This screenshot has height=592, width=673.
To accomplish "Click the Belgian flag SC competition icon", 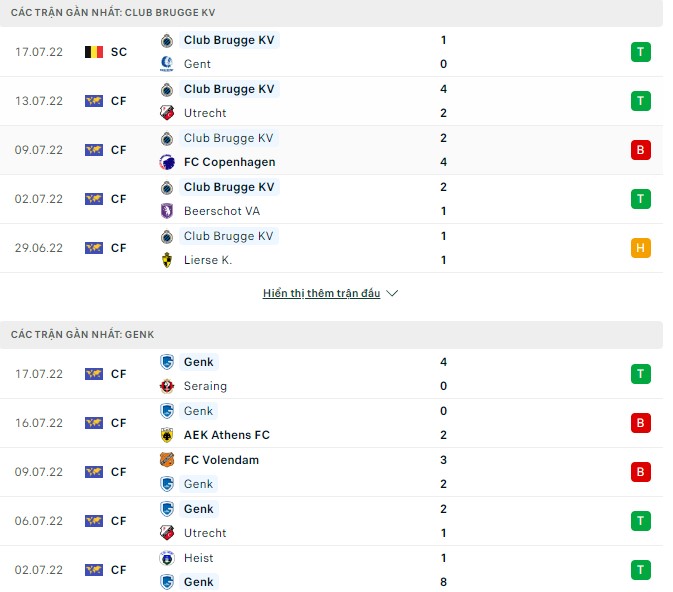I will 95,51.
